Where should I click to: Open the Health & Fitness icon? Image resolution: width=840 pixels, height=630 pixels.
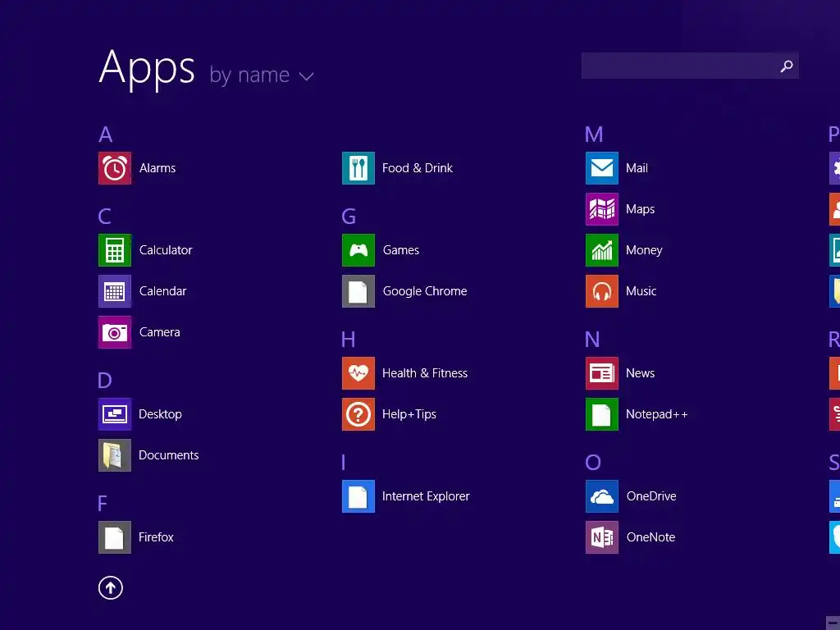click(358, 373)
